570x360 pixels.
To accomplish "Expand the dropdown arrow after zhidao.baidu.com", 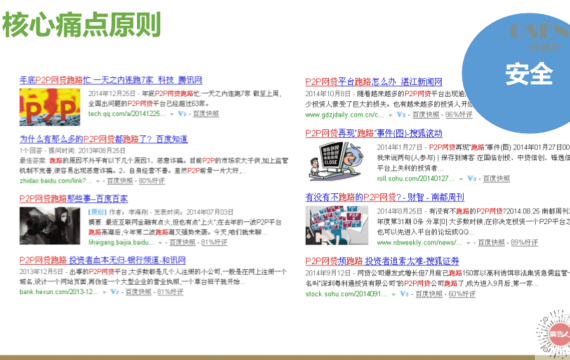I will (97, 181).
